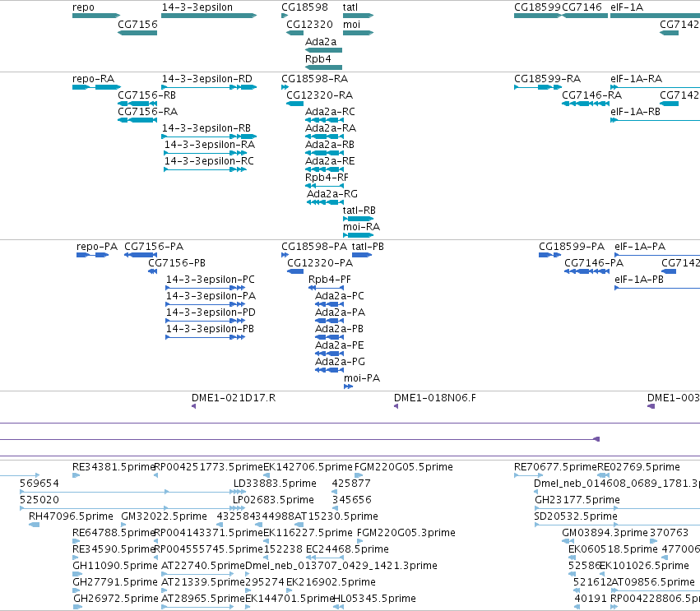Click the LD33883.5prime EST
Viewport: 700px width, 611px height.
(x=239, y=492)
